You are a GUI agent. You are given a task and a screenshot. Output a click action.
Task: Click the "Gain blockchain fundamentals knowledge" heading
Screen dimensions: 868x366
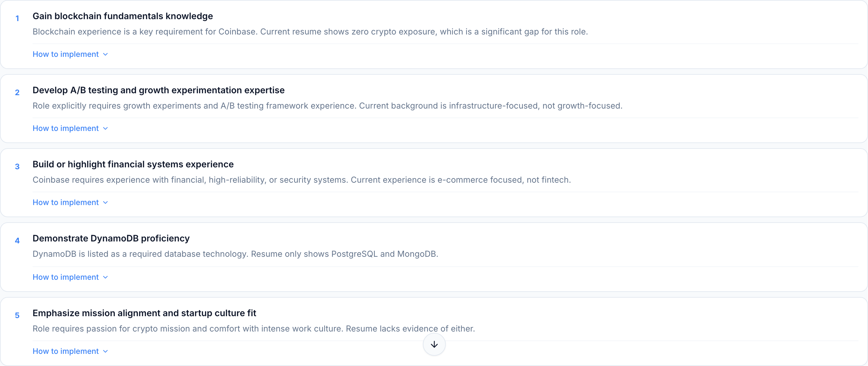coord(123,16)
